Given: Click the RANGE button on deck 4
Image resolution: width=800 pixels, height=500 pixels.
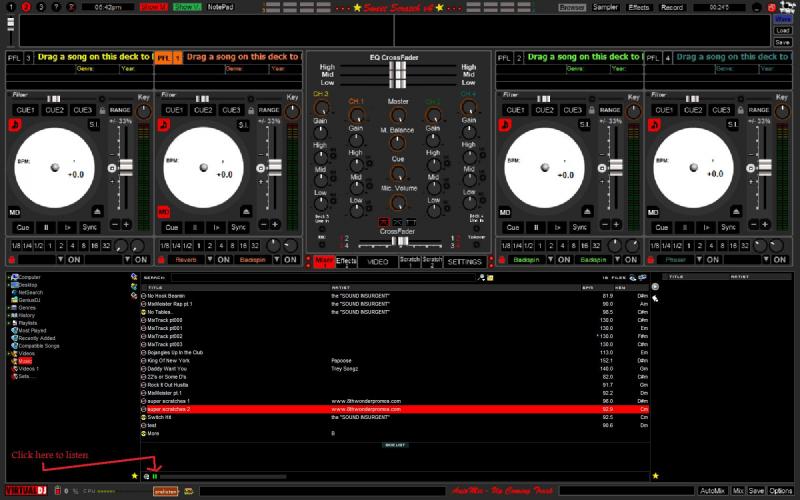Looking at the screenshot, I should (x=759, y=110).
